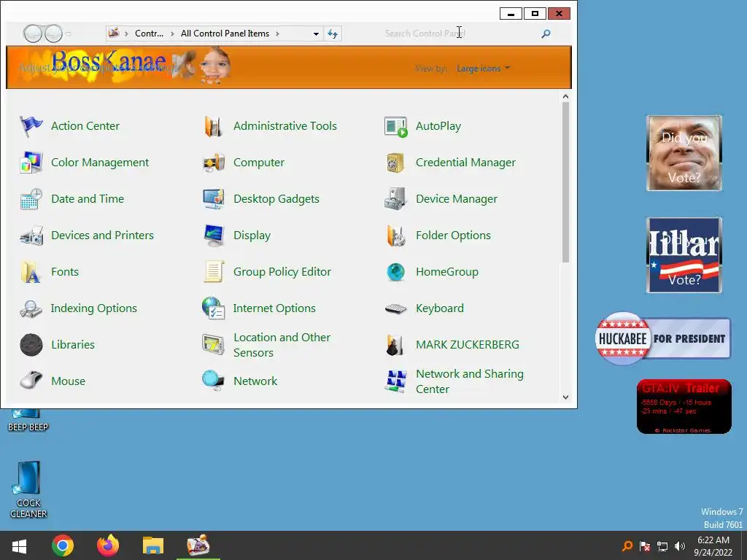Open the Mouse icon
The image size is (747, 560).
(31, 381)
